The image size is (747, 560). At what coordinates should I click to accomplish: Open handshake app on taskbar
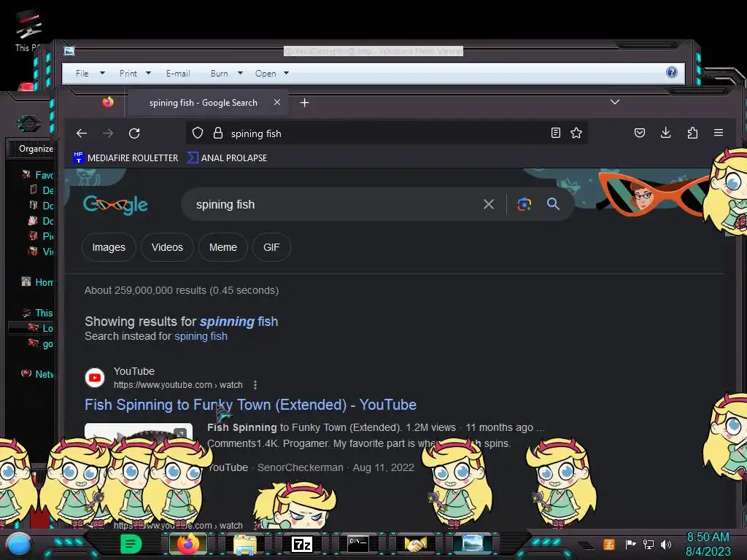point(415,544)
